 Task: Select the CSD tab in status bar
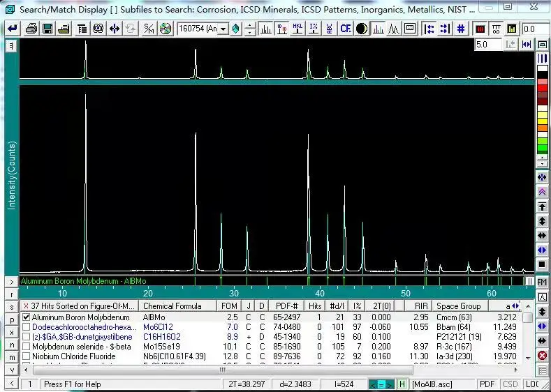pos(510,384)
